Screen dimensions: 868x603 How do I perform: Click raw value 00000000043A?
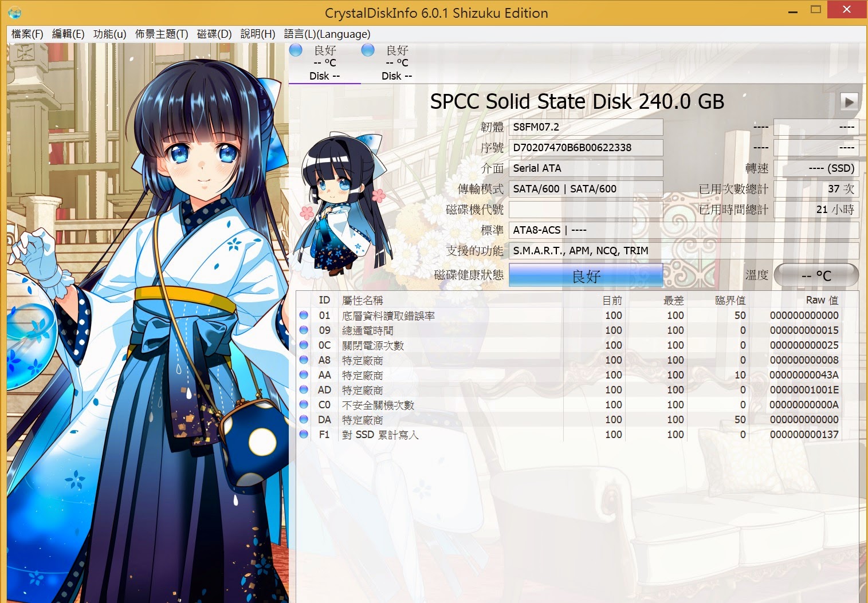click(x=804, y=375)
